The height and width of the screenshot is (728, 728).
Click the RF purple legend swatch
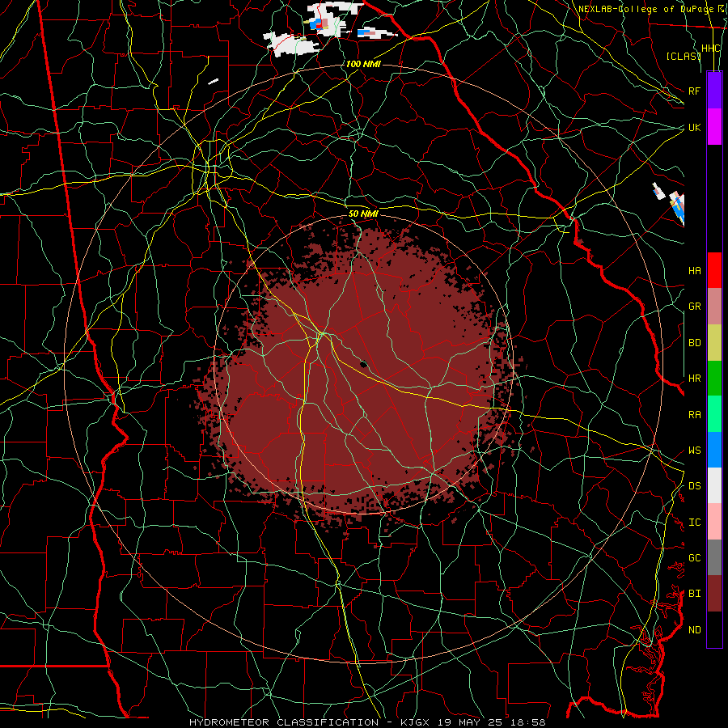point(714,90)
